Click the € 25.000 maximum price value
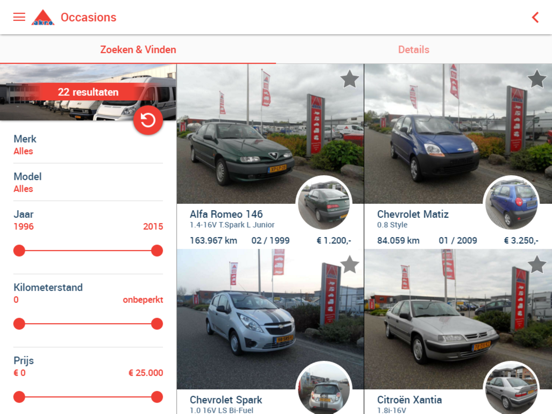Screen dimensions: 552x414 pos(146,373)
